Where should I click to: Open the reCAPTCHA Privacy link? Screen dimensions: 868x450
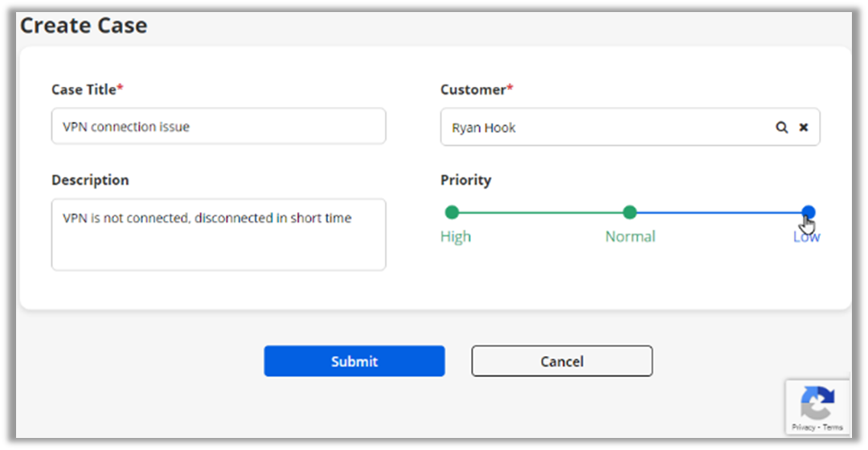click(x=803, y=427)
